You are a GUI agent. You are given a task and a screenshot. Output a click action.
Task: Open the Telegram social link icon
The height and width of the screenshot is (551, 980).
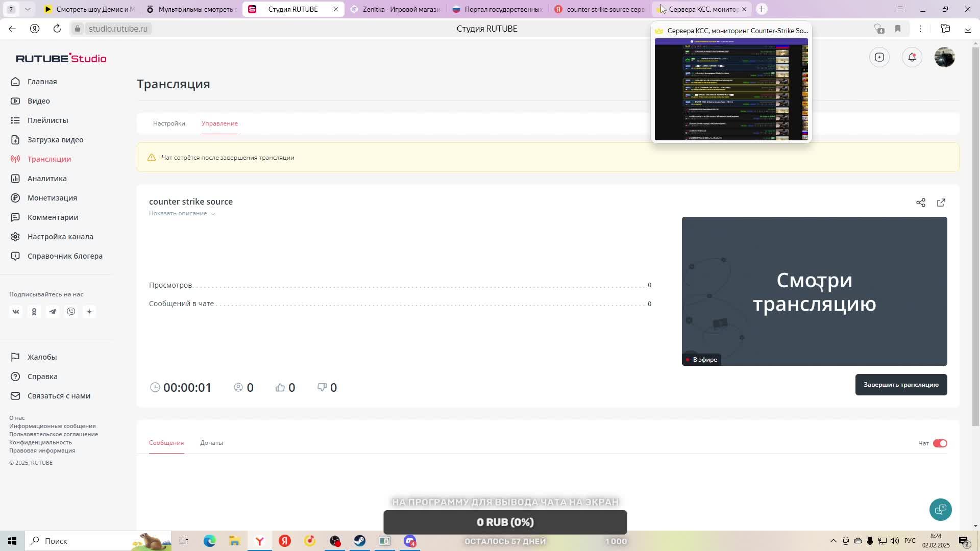tap(53, 312)
